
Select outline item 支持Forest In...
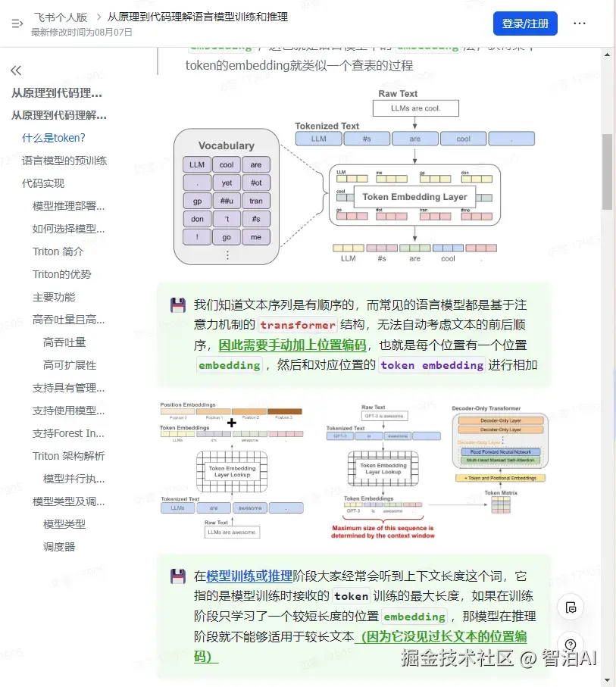[68, 434]
